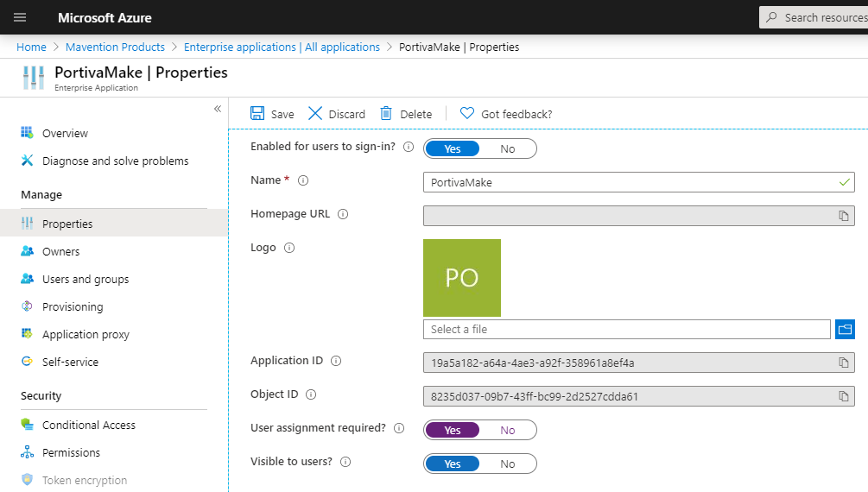Click the Save disk icon
The height and width of the screenshot is (492, 868).
coord(257,114)
